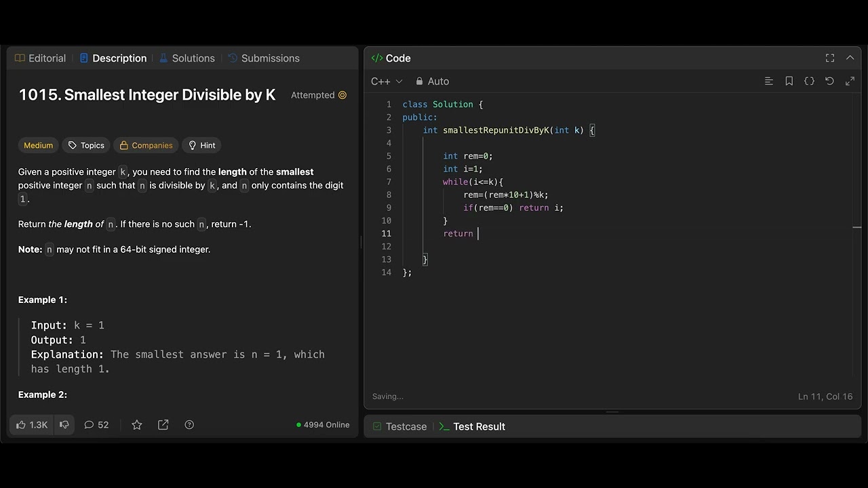Reveal Companies for this problem
This screenshot has width=868, height=488.
(x=146, y=145)
